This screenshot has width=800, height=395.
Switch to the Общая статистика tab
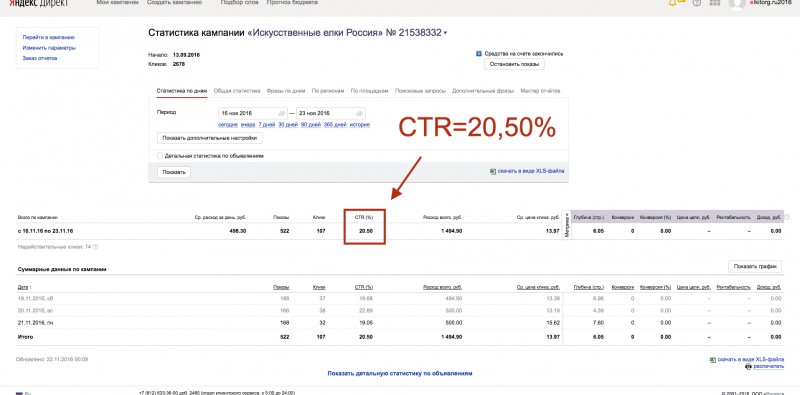coord(237,91)
